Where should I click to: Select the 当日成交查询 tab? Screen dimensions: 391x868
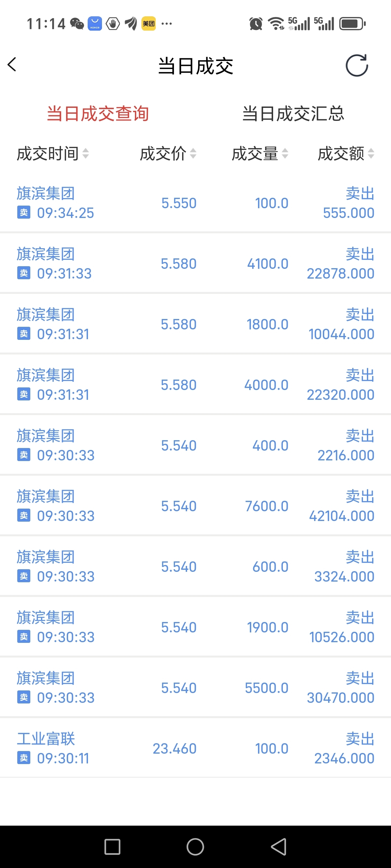98,114
